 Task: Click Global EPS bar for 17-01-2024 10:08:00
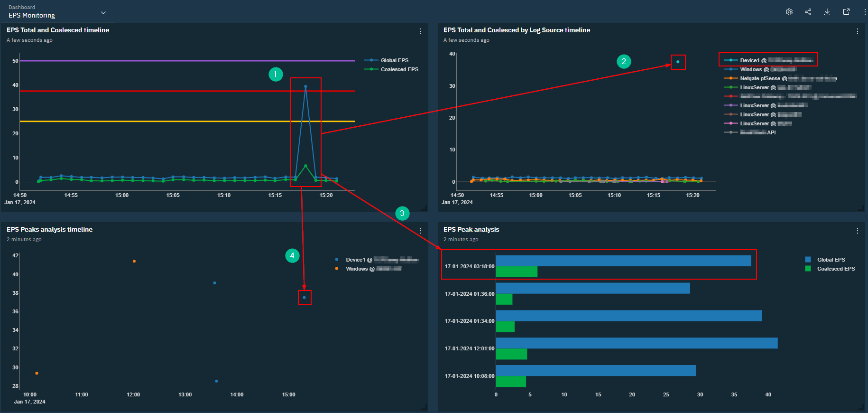click(596, 371)
